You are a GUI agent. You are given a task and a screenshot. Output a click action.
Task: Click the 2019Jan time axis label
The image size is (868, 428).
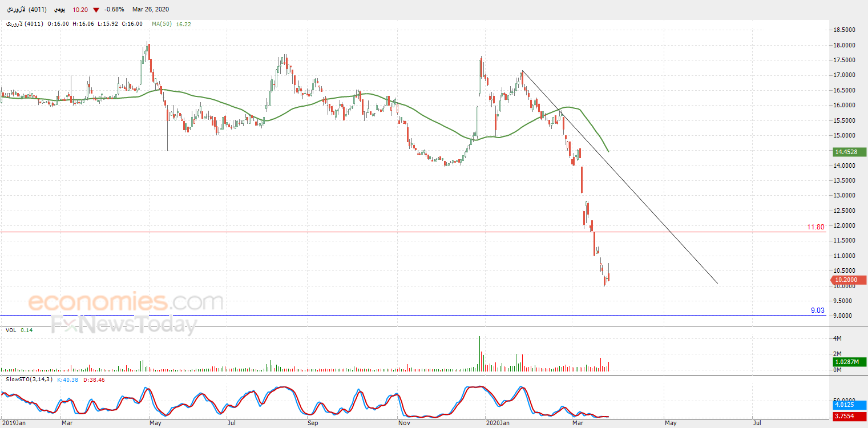(14, 423)
